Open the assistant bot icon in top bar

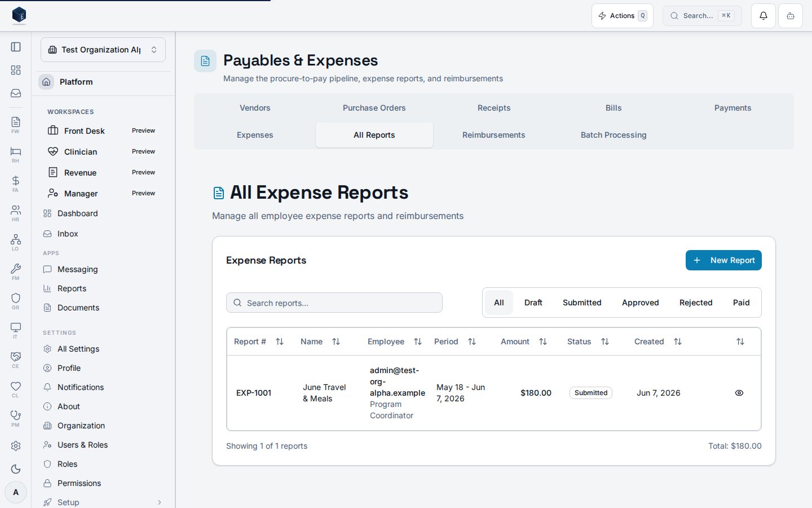click(791, 16)
